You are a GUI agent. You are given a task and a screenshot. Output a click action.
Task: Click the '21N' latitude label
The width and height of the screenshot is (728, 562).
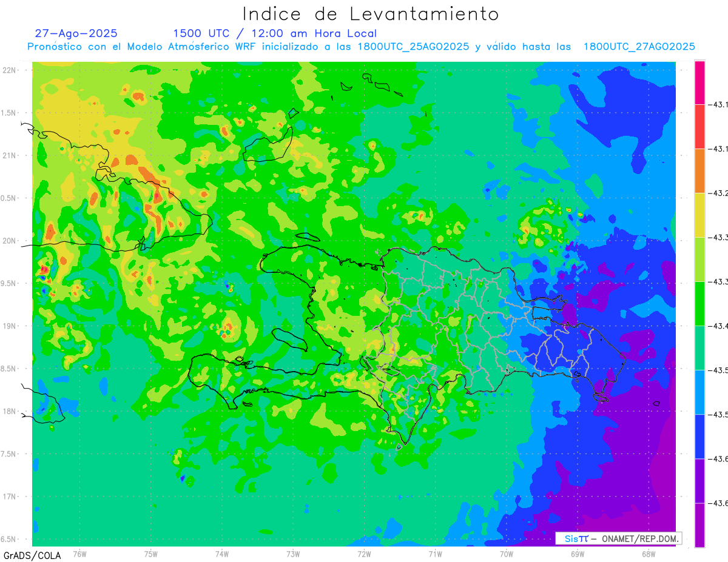click(x=10, y=155)
